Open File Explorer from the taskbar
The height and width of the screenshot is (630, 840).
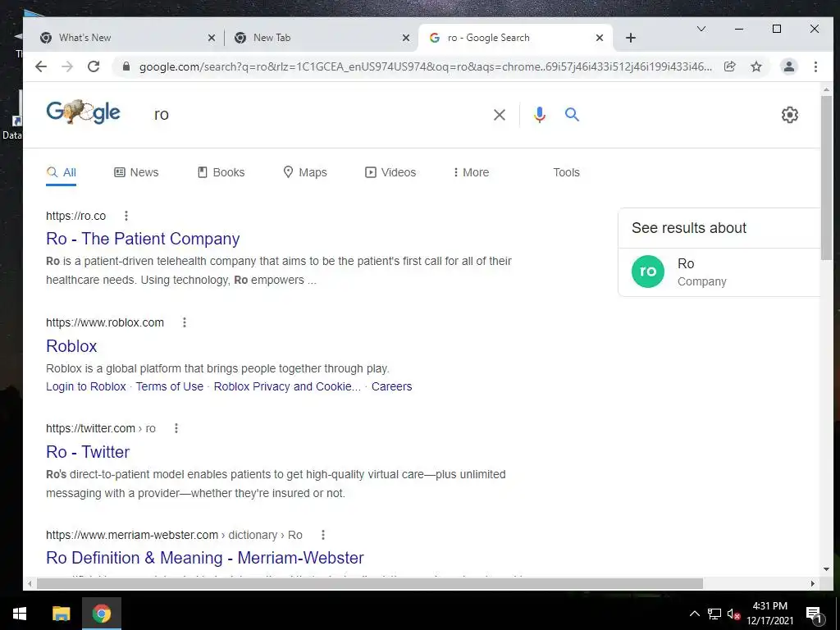coord(61,614)
